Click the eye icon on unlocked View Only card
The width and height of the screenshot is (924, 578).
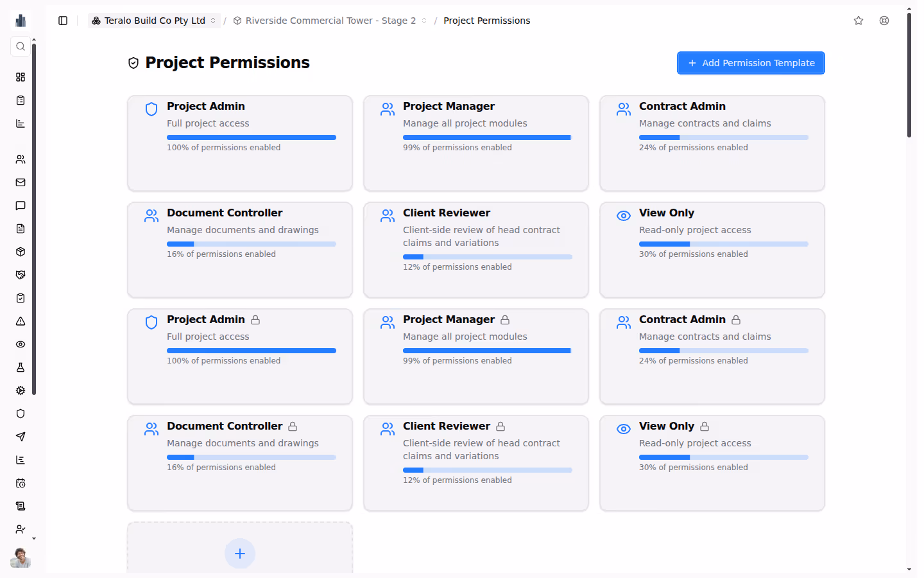[x=624, y=216]
